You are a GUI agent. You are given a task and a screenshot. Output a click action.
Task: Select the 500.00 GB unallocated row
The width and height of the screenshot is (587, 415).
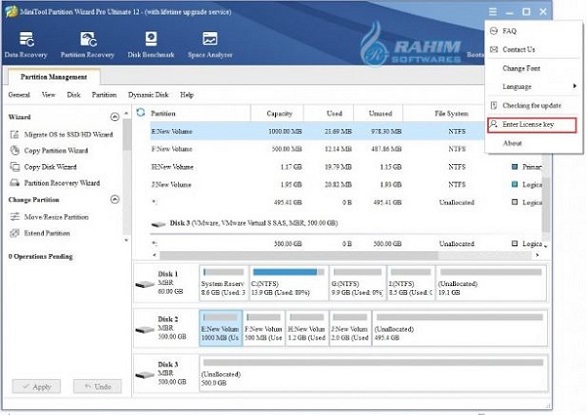tap(346, 244)
